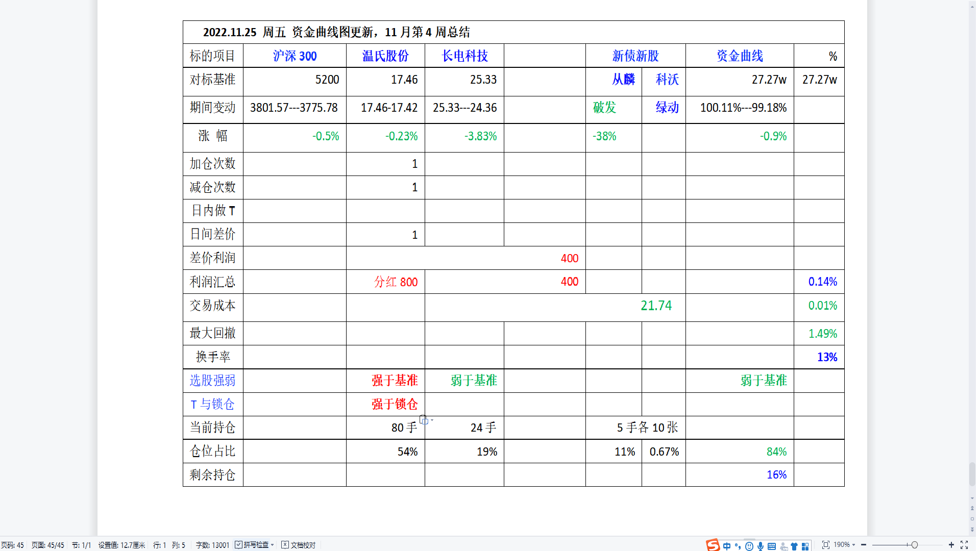
Task: Click the zoom slider handle
Action: point(915,545)
